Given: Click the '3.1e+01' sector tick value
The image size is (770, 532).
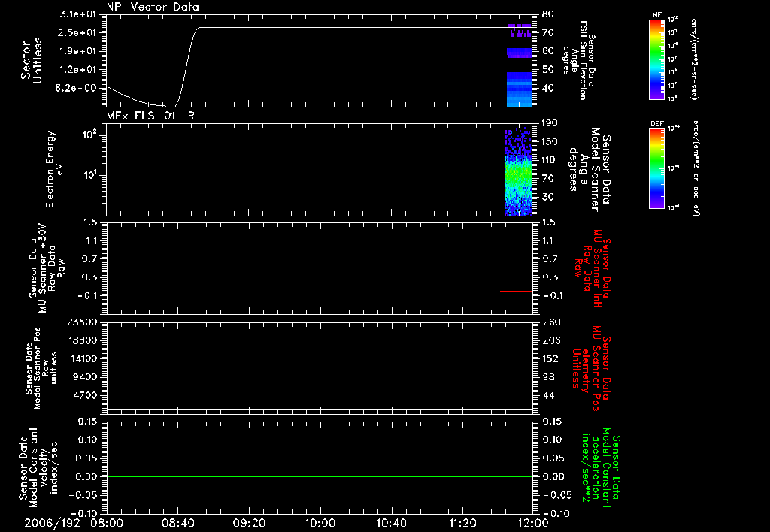Looking at the screenshot, I should coord(78,14).
